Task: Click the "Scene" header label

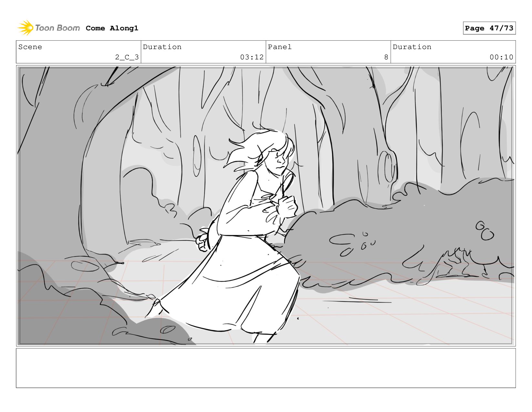Action: tap(30, 47)
